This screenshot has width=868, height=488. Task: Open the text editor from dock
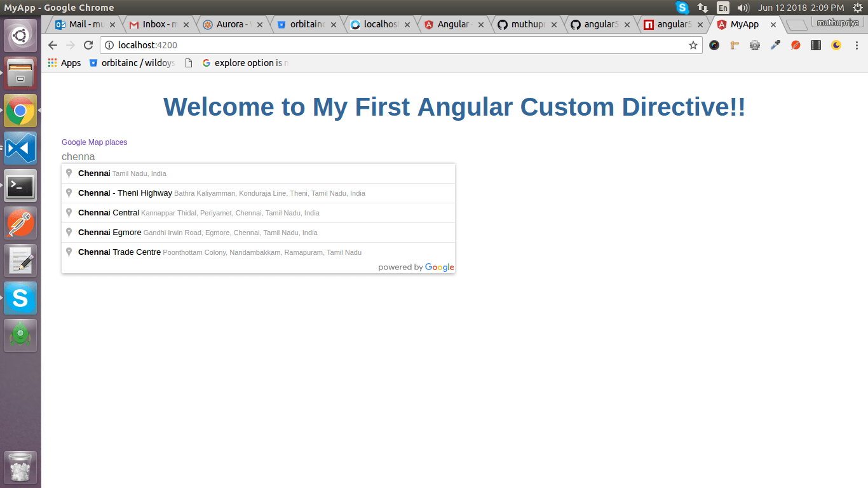tap(20, 261)
